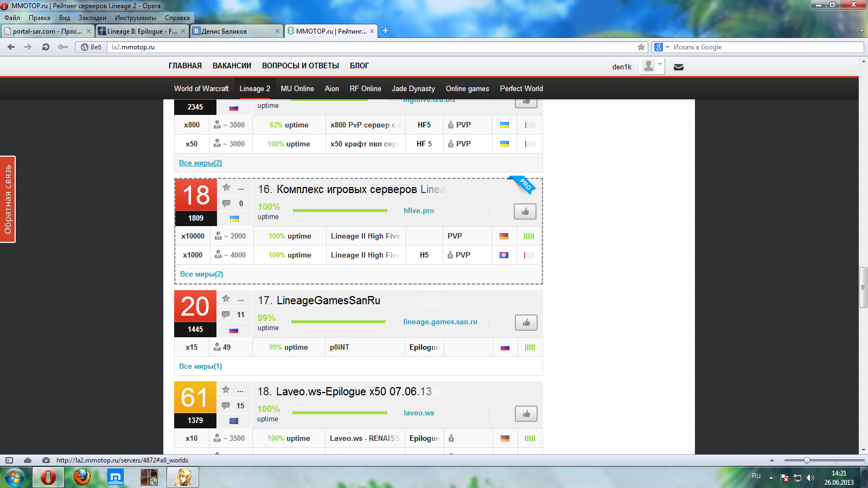Click the p0iNT world name

coord(340,347)
